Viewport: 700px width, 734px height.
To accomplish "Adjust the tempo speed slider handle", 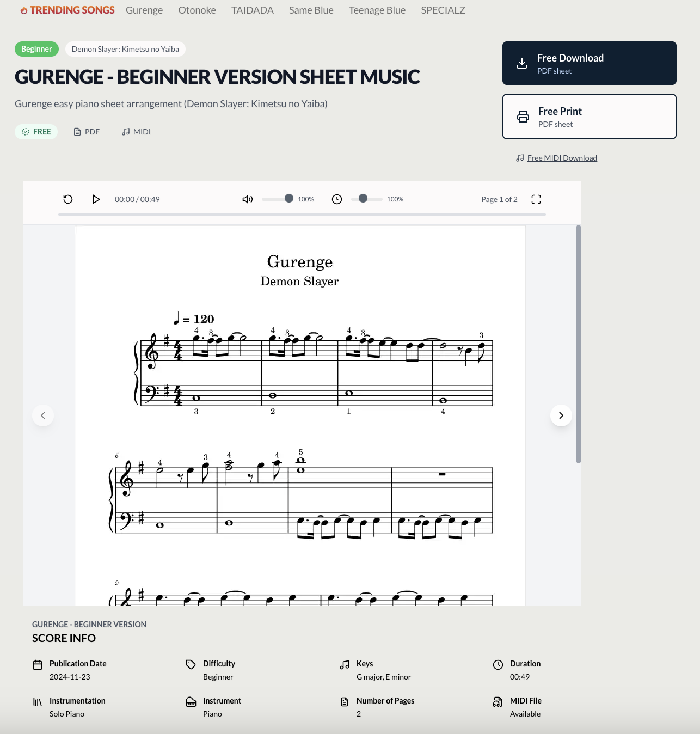I will [x=363, y=199].
